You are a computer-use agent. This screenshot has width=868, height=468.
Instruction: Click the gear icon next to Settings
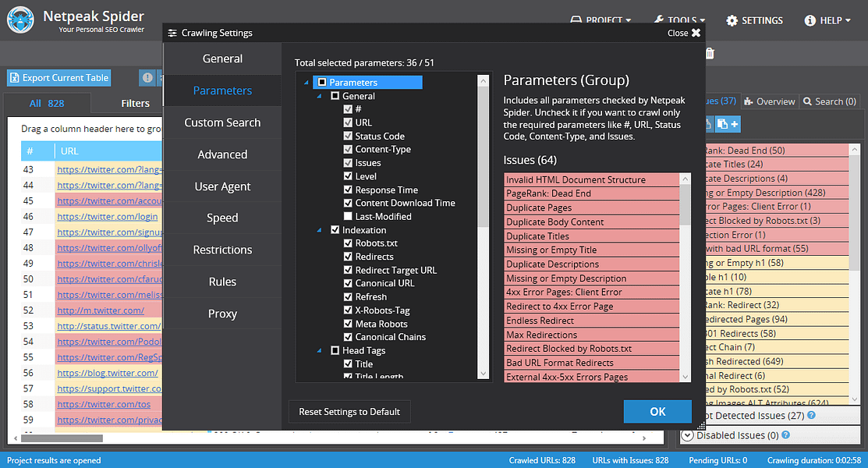[732, 21]
